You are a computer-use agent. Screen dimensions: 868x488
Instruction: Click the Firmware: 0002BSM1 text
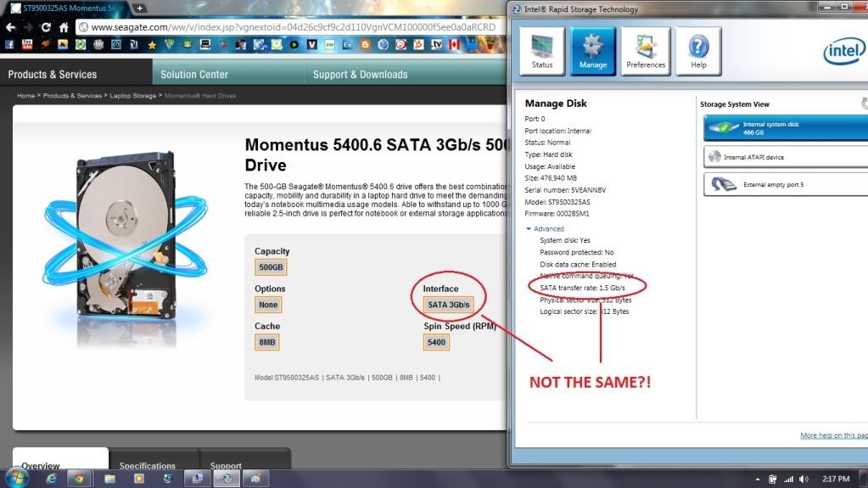557,213
